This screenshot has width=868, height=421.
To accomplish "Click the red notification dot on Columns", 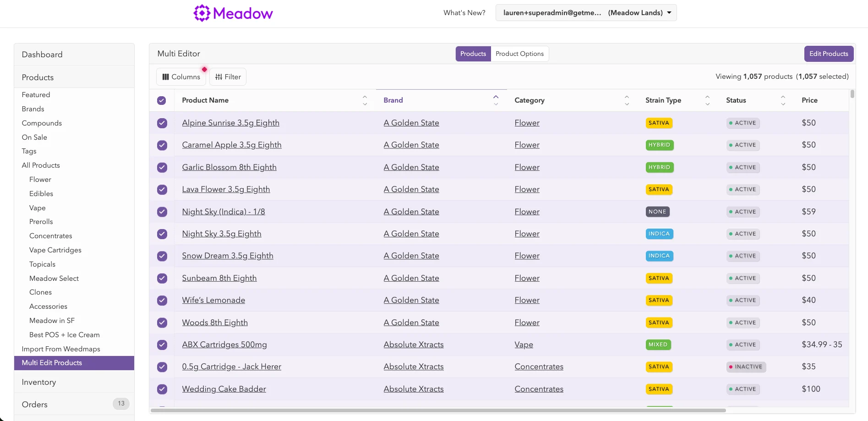I will point(204,70).
